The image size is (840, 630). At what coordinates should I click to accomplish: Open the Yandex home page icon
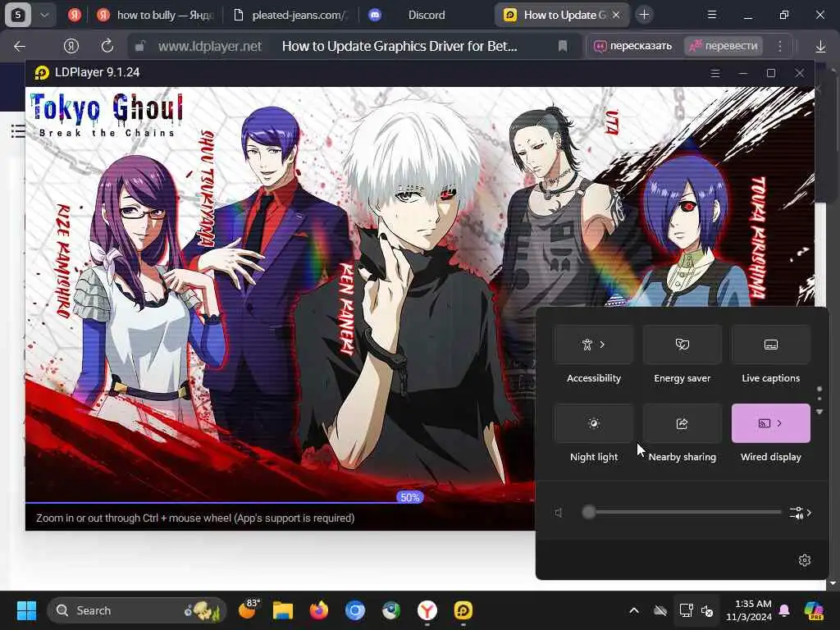(71, 46)
